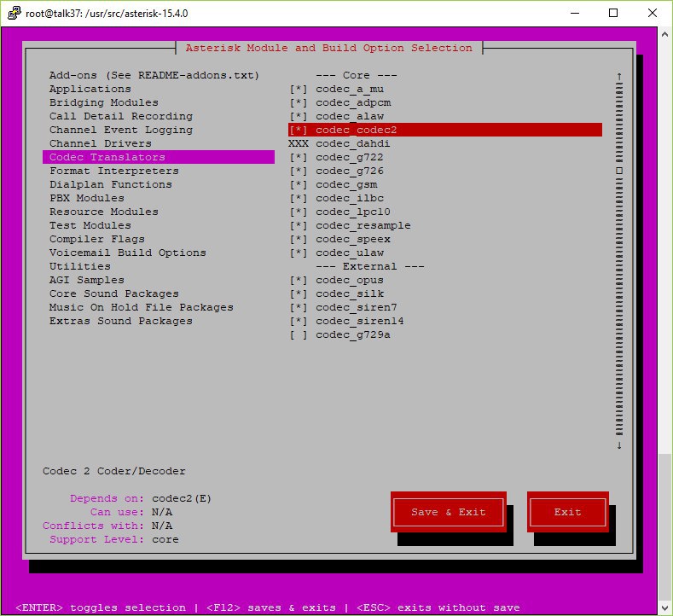Select the Compiler Flags category
The image size is (673, 616).
pyautogui.click(x=97, y=239)
